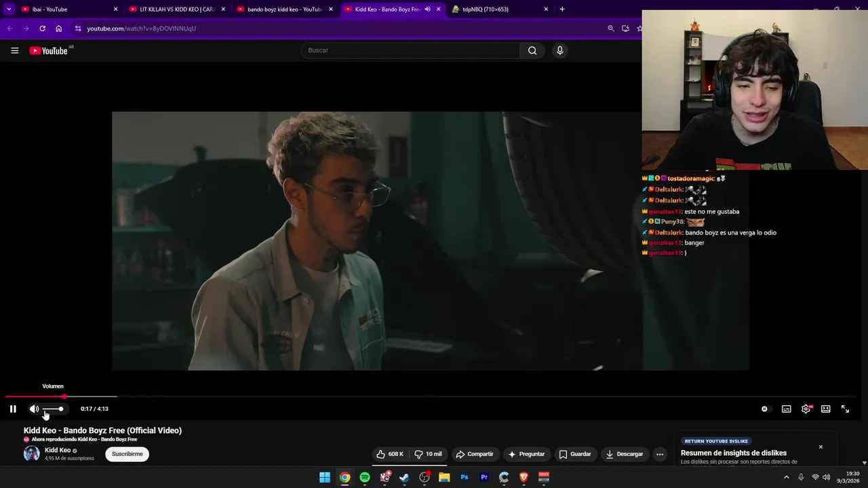The image size is (868, 488).
Task: Open the tab search dropdown arrow
Action: tap(9, 9)
